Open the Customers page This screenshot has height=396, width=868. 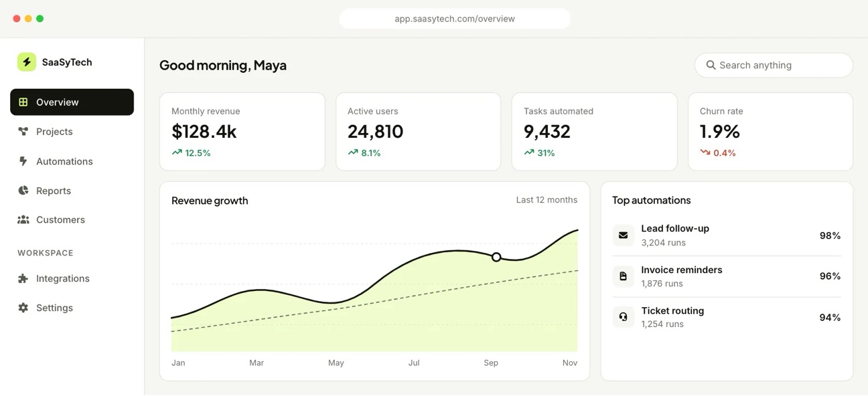[72, 219]
